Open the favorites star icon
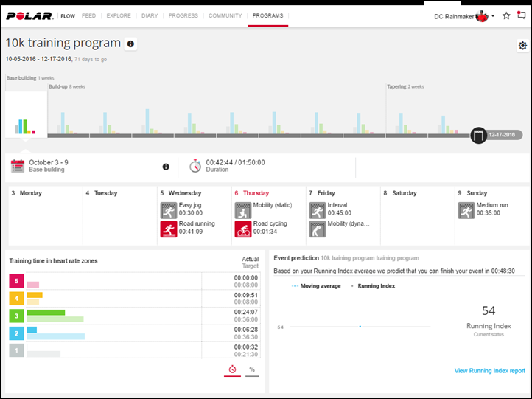 (x=506, y=15)
